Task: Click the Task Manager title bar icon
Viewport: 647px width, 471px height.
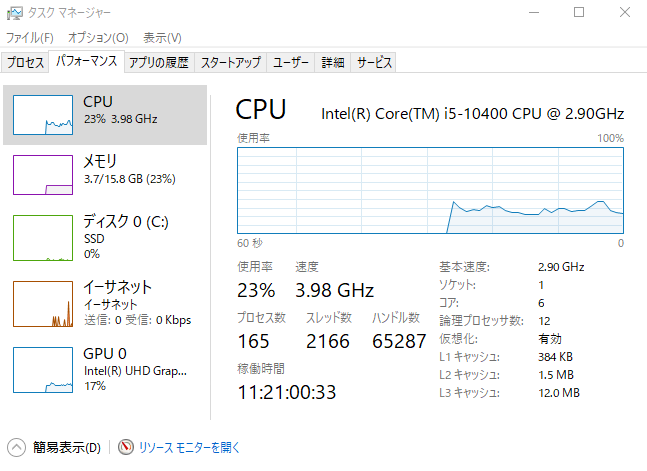Action: (x=12, y=13)
